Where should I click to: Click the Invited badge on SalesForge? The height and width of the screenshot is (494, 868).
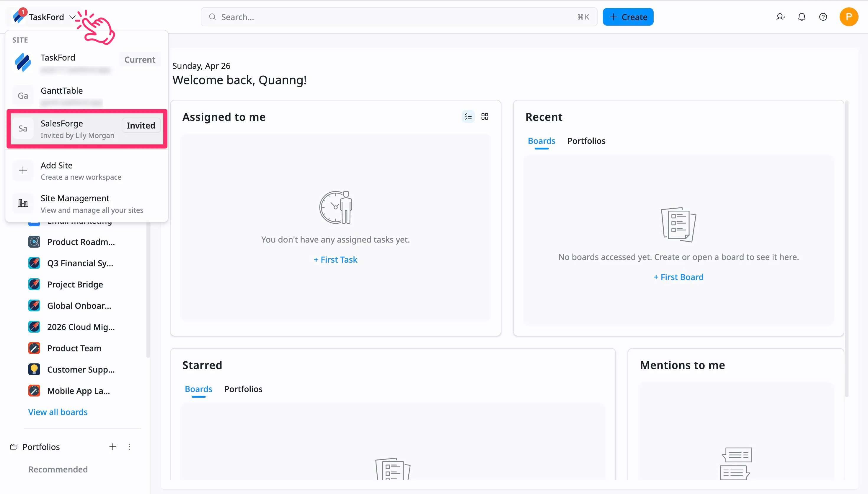click(141, 126)
